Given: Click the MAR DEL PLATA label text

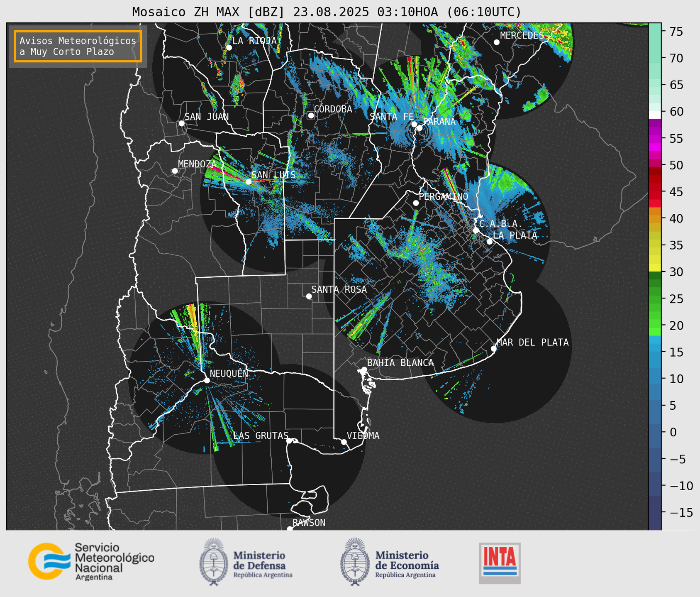Looking at the screenshot, I should click(532, 343).
